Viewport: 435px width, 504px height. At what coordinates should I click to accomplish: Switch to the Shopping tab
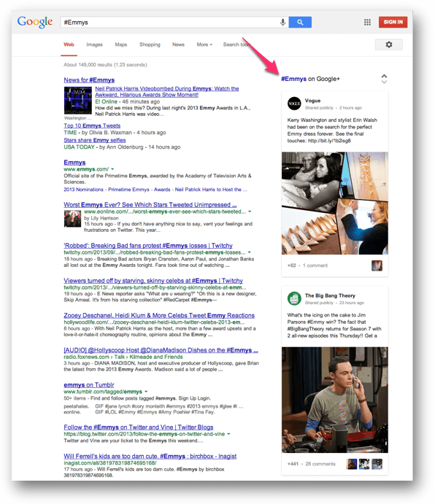click(150, 44)
